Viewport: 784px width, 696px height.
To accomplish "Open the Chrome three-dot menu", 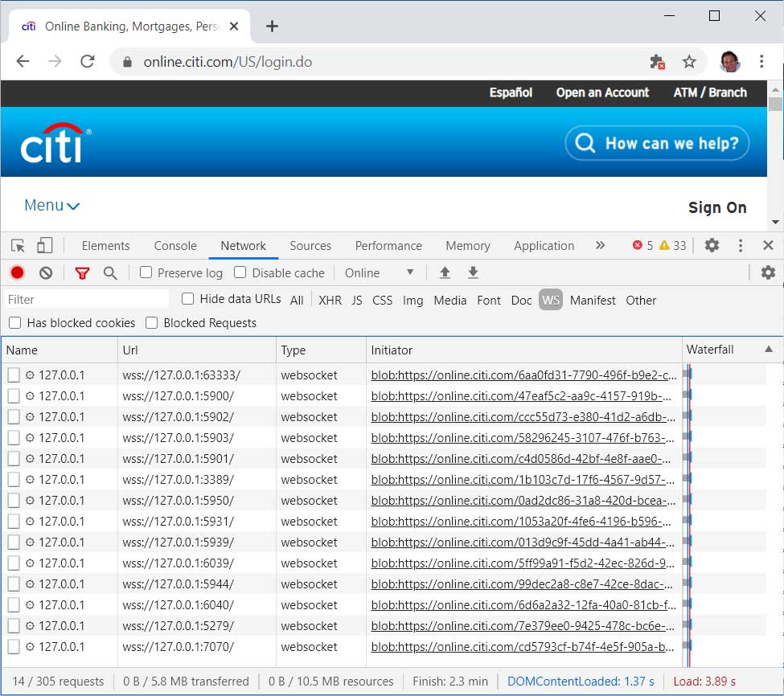I will [761, 61].
